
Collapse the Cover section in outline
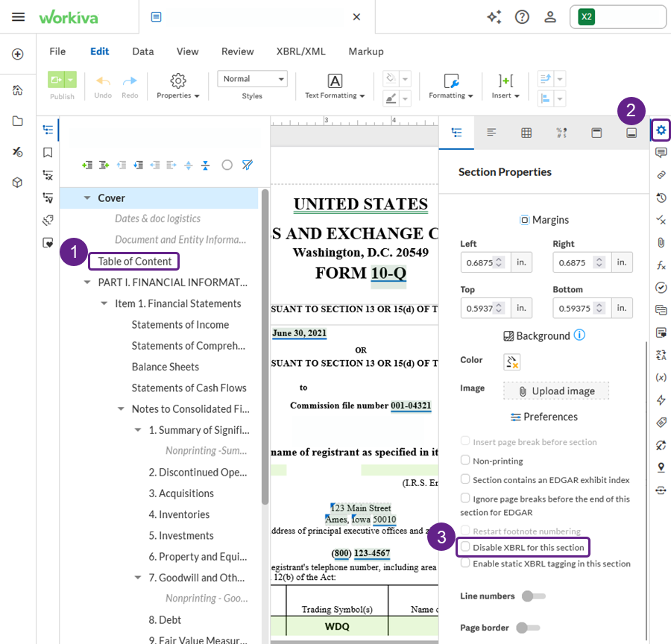click(x=87, y=198)
